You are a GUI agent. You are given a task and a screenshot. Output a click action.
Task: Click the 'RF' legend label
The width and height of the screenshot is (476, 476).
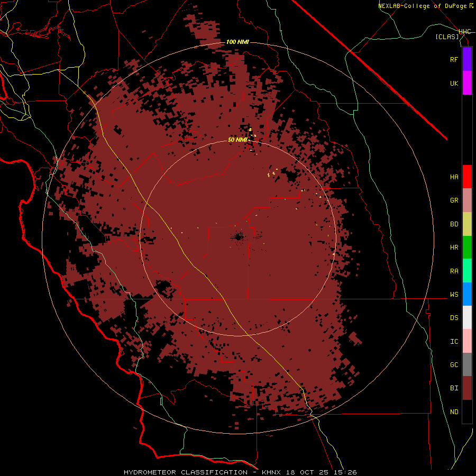454,59
